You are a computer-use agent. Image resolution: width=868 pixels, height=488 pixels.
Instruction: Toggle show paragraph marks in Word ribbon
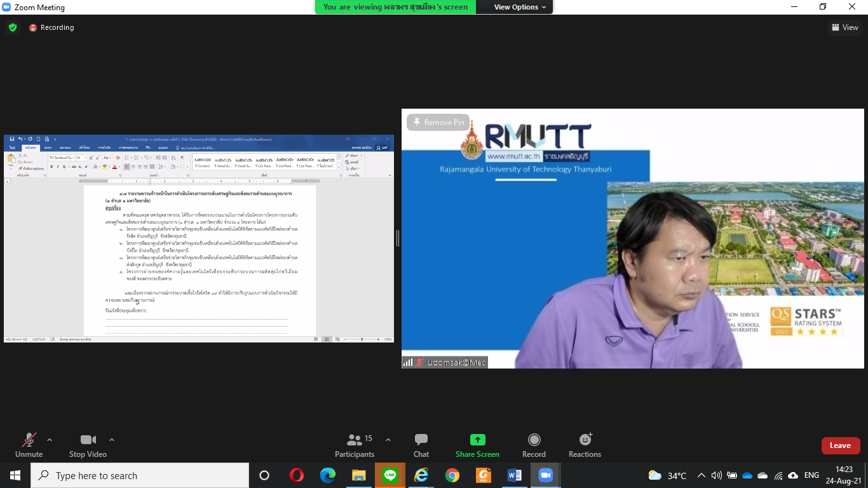[x=182, y=158]
